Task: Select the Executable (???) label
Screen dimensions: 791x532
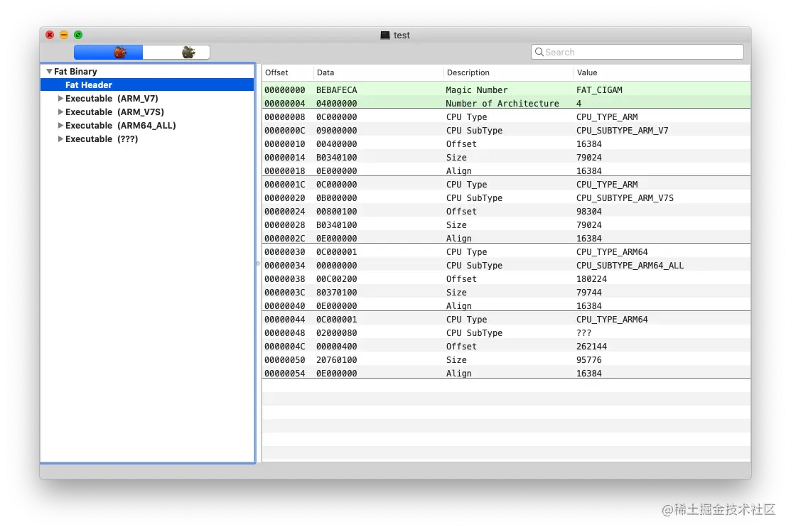Action: (x=102, y=139)
